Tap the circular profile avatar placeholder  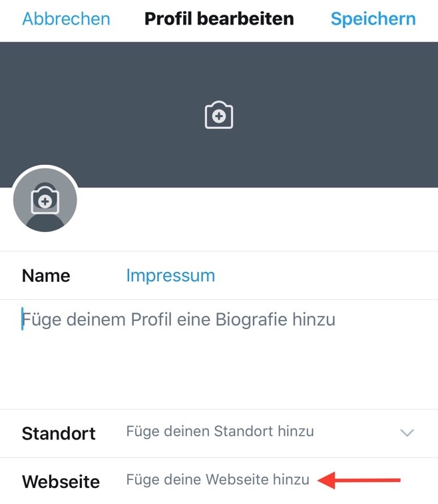45,199
